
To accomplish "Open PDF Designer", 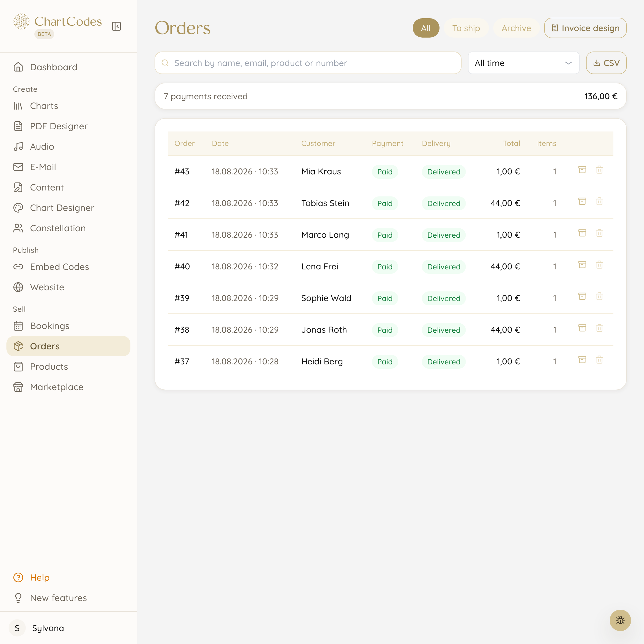I will click(x=68, y=126).
